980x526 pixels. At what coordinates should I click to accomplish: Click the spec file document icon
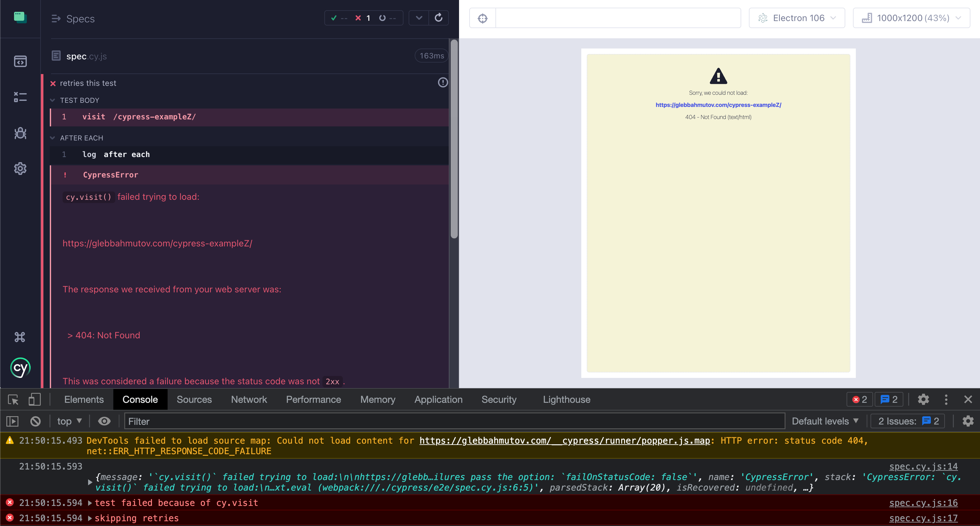click(x=56, y=56)
